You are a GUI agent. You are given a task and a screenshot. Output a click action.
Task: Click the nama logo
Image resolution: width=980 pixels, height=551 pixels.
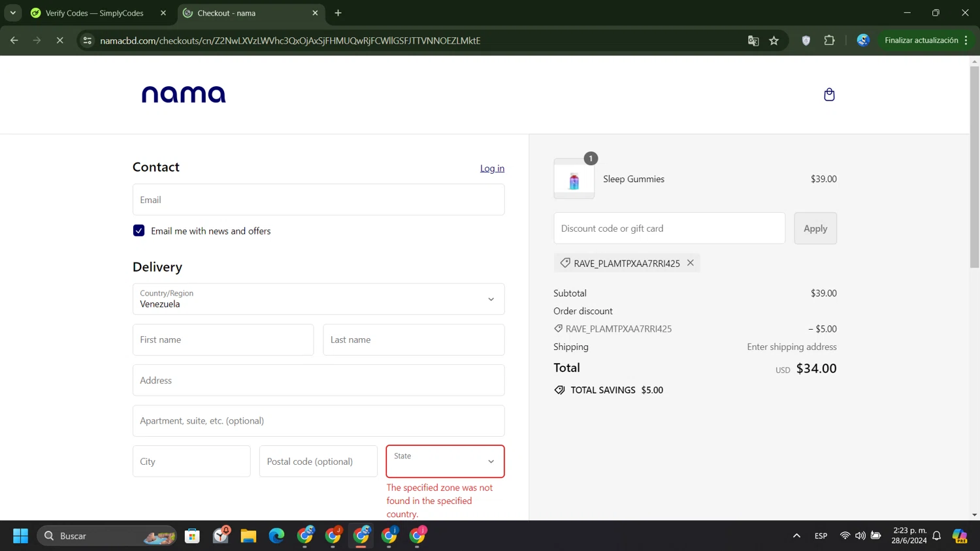(184, 95)
